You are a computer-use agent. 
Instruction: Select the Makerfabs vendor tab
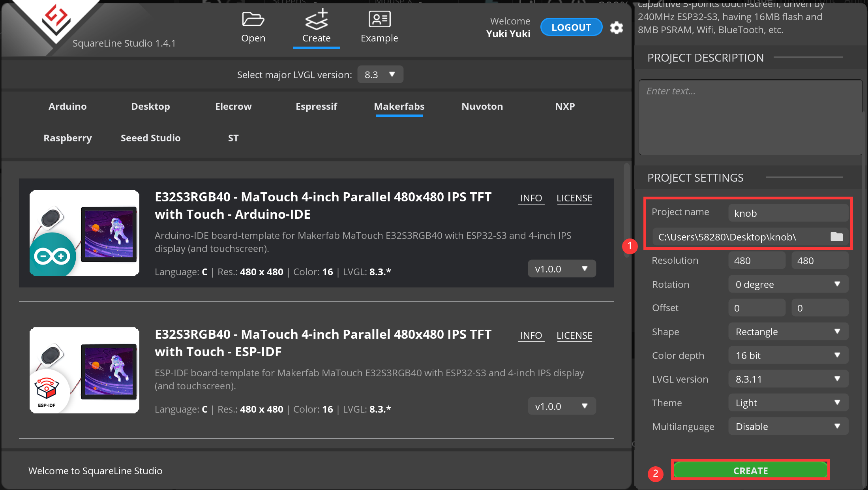(399, 106)
